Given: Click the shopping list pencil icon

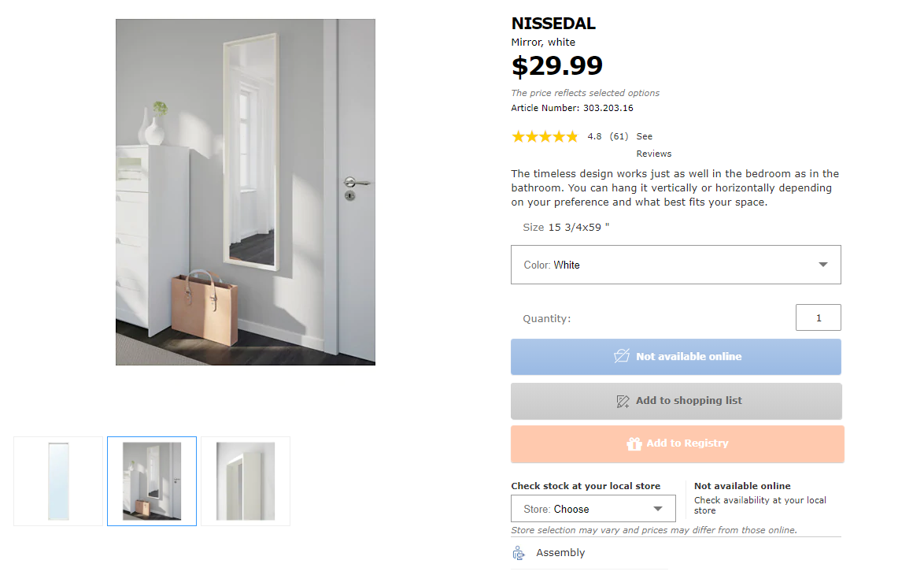Looking at the screenshot, I should (623, 401).
